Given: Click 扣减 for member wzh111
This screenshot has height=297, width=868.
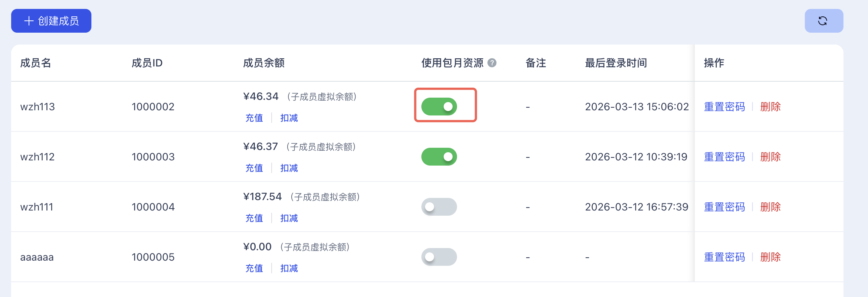Looking at the screenshot, I should click(289, 218).
